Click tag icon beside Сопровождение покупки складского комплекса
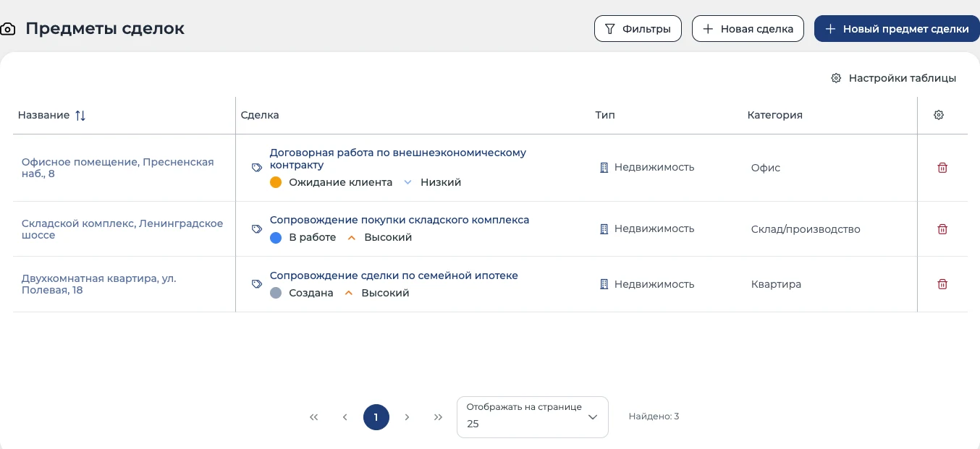 [x=257, y=229]
